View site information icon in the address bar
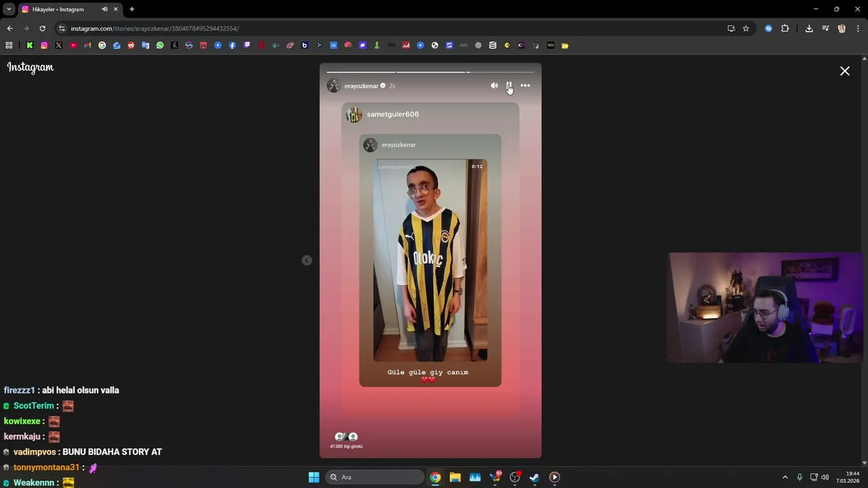 tap(62, 28)
